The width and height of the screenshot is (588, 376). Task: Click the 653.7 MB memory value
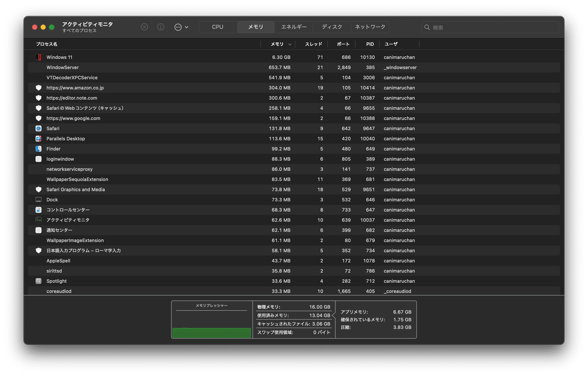click(x=279, y=68)
